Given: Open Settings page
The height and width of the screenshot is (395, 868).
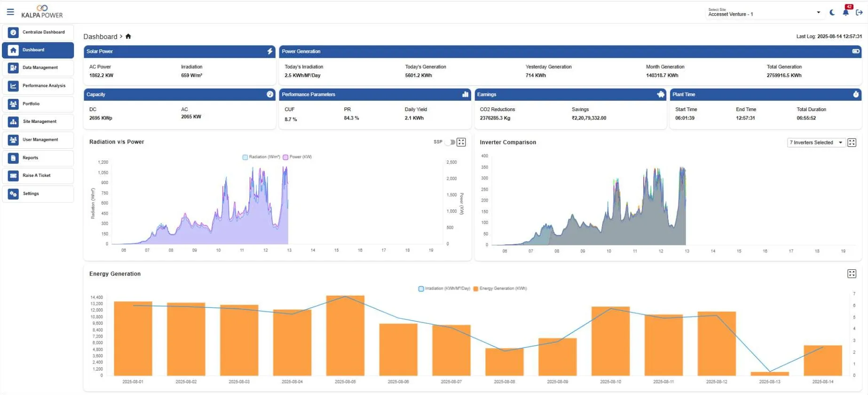Looking at the screenshot, I should tap(38, 194).
